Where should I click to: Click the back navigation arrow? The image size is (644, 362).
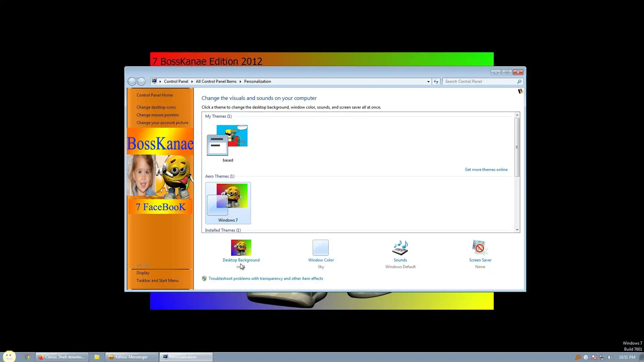(x=132, y=81)
